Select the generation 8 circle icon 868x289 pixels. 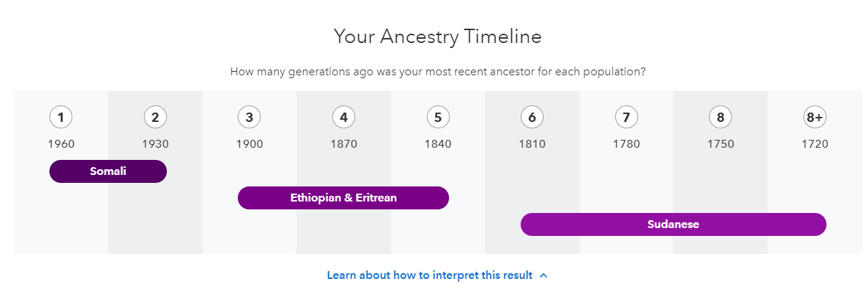click(720, 117)
